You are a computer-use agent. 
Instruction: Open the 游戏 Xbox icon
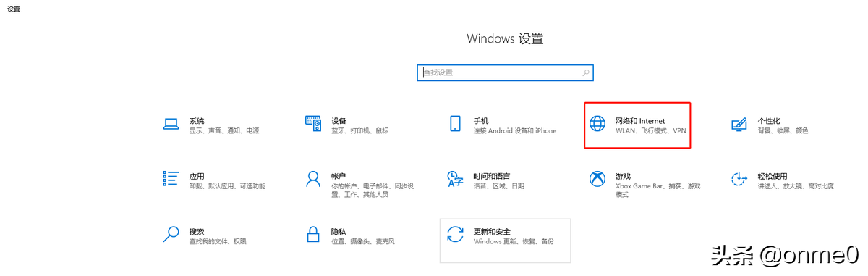click(x=597, y=179)
